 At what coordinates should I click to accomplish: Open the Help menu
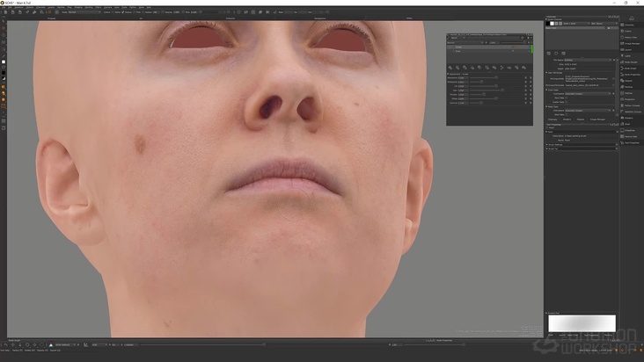tap(149, 7)
